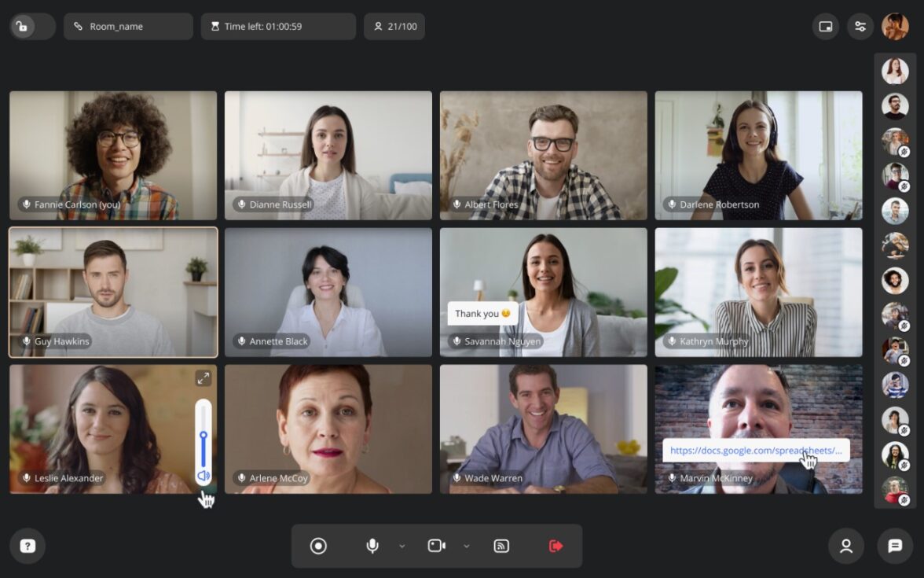Screen dimensions: 924x578
Task: Open the camera device dropdown
Action: click(x=467, y=545)
